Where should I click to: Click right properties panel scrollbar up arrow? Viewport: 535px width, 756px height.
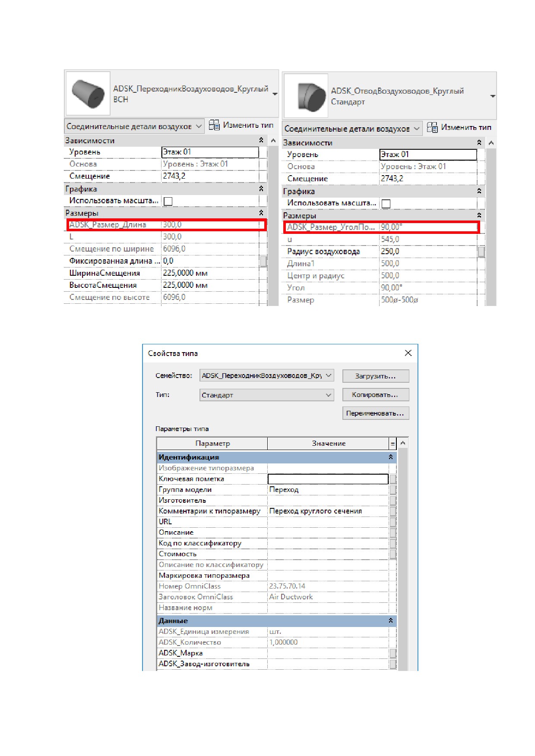point(491,143)
